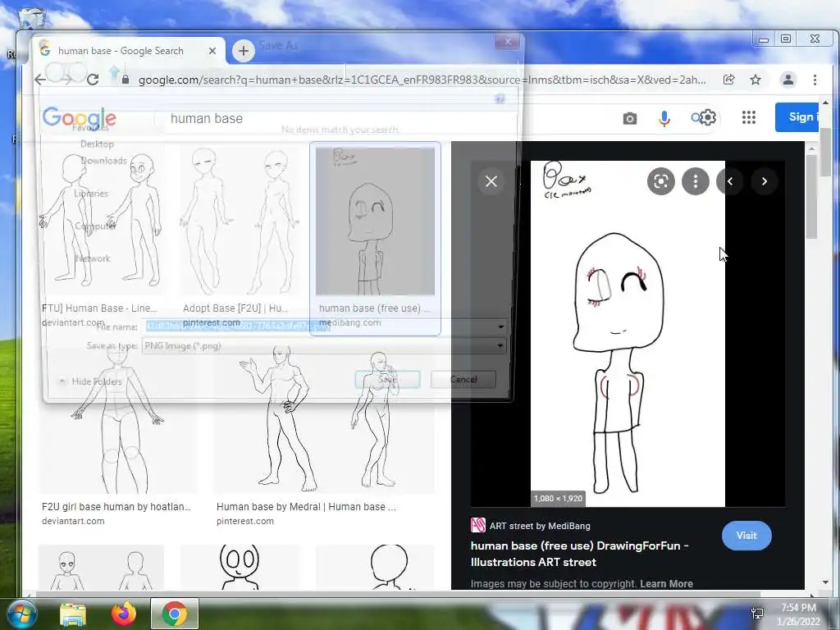Select Computer in Save As navigation pane
This screenshot has width=840, height=630.
pos(95,226)
